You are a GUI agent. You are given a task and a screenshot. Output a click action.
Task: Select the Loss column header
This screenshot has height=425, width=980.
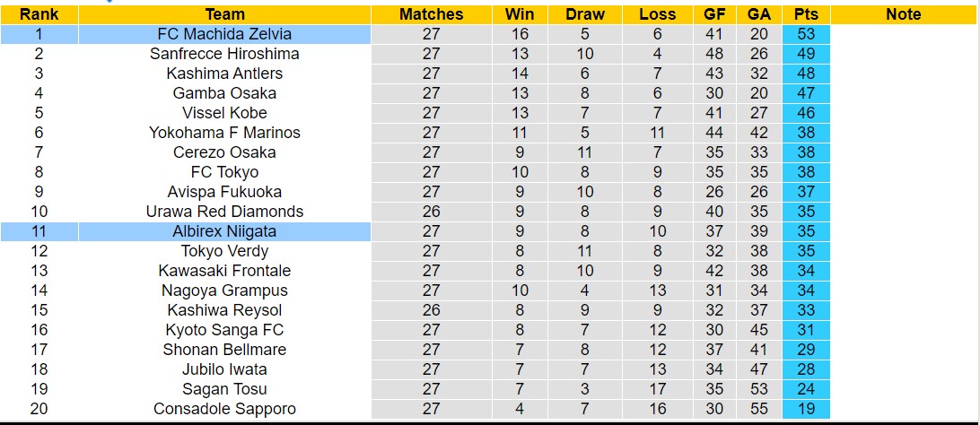point(658,14)
